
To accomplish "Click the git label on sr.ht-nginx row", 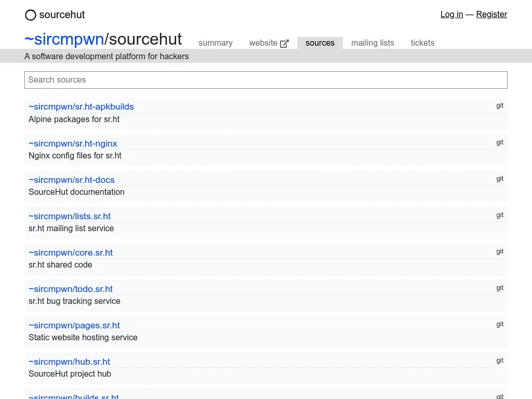I will (x=500, y=142).
